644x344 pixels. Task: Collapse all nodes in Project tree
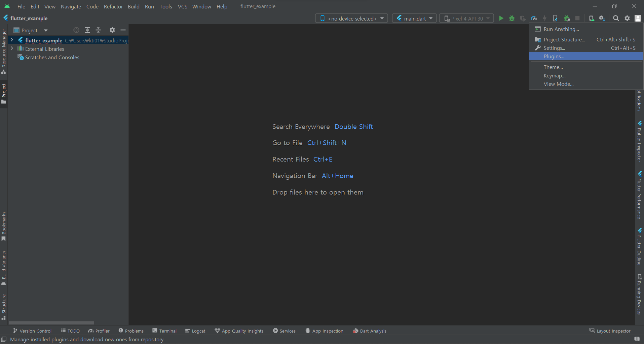click(x=98, y=30)
